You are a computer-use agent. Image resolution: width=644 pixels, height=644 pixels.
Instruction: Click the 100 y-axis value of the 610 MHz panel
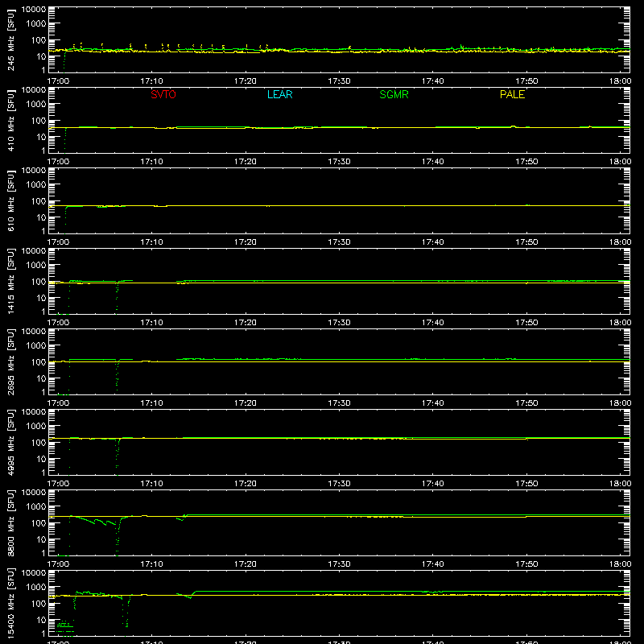point(39,200)
